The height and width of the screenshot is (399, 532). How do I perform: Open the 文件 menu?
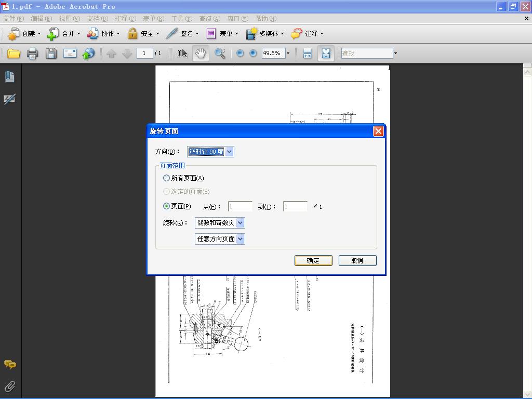[14, 19]
